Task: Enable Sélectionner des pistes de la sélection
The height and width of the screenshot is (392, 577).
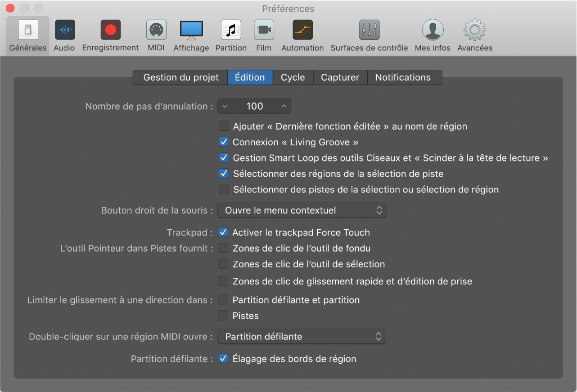Action: tap(224, 189)
